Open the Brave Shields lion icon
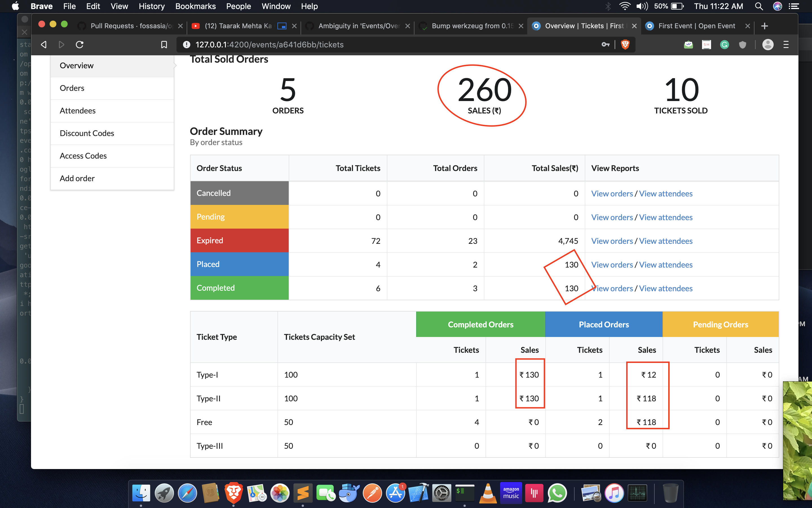Image resolution: width=812 pixels, height=508 pixels. point(625,45)
